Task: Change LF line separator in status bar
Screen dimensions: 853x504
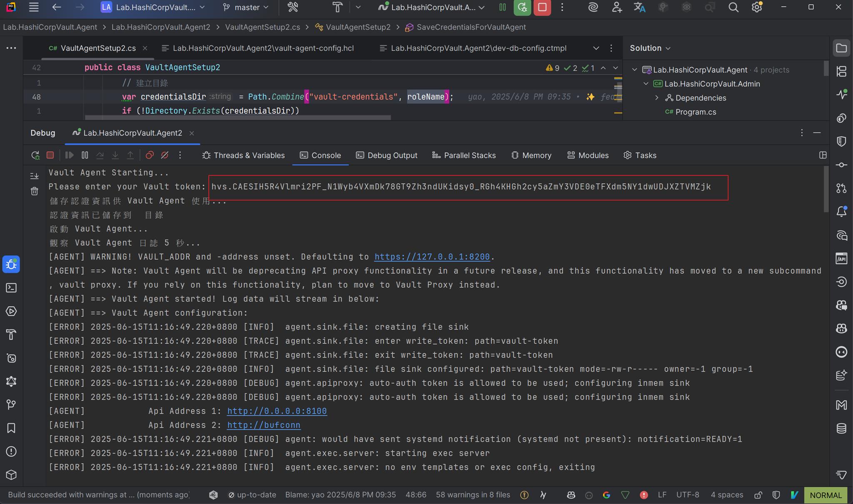Action: (662, 495)
